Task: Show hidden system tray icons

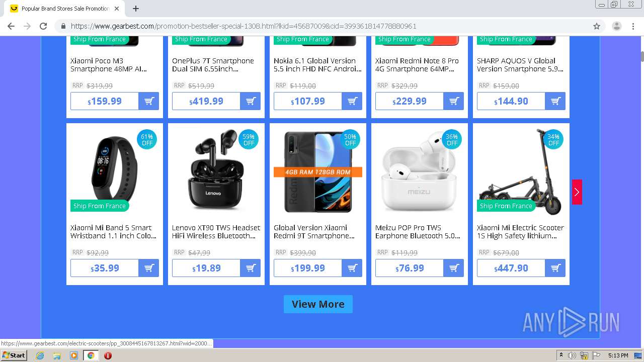Action: point(561,355)
